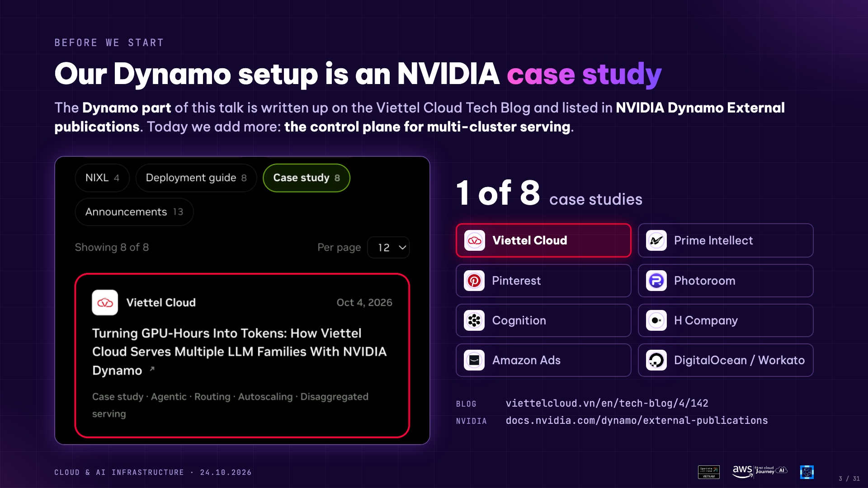The image size is (868, 488).
Task: Open the viettelcloud.vn tech-blog URL
Action: coord(607,403)
